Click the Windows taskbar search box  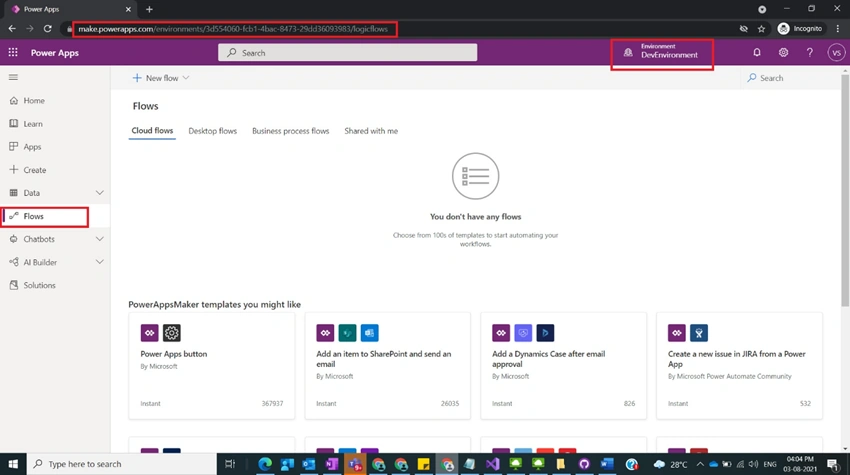tap(121, 464)
